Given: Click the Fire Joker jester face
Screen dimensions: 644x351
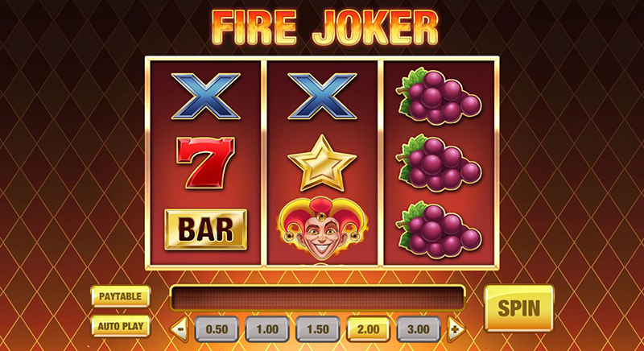Looking at the screenshot, I should (323, 229).
